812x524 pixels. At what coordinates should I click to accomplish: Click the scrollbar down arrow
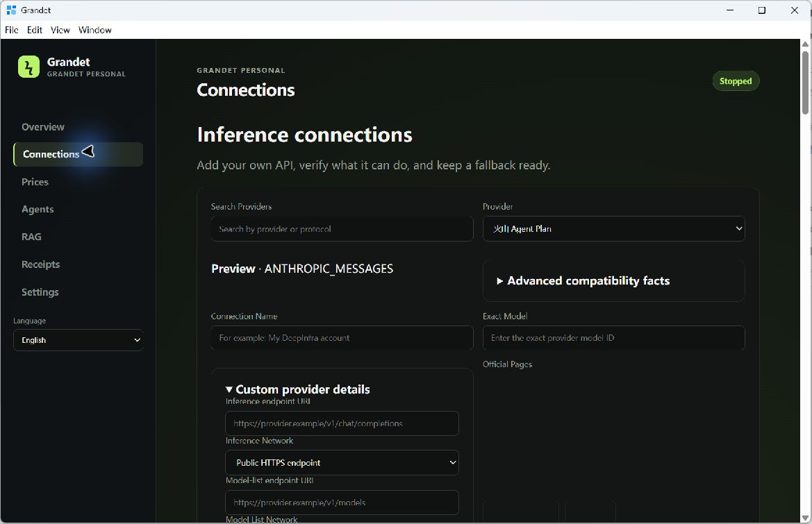805,518
